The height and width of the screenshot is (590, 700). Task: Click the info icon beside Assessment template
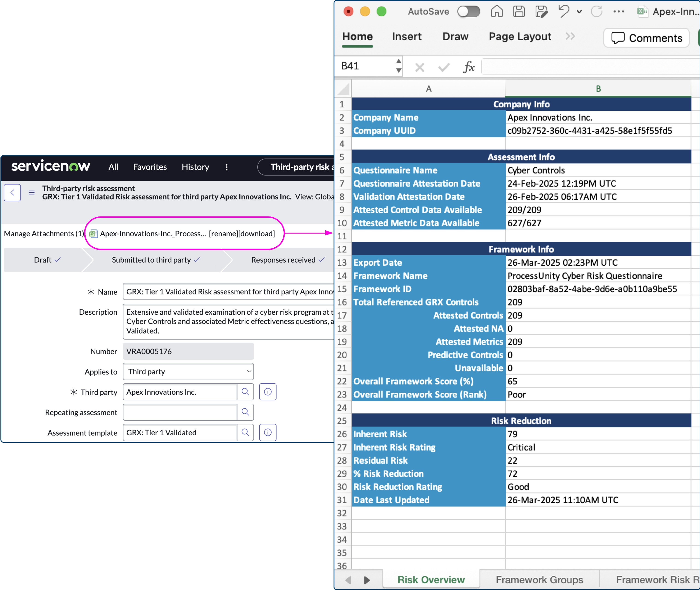[268, 433]
